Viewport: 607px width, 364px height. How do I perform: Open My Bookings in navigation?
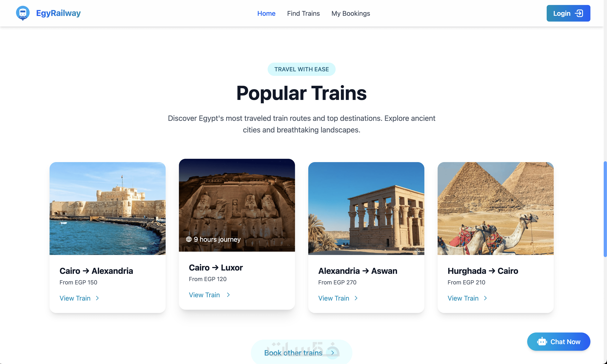[x=351, y=13]
